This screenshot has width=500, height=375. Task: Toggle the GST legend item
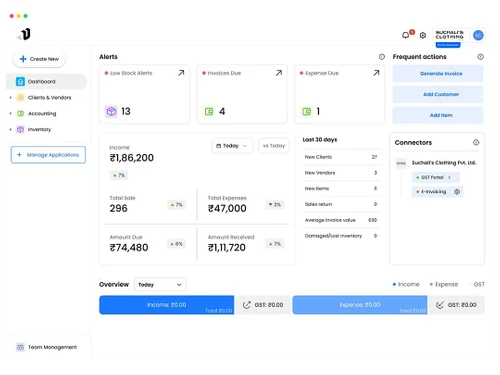coord(477,284)
